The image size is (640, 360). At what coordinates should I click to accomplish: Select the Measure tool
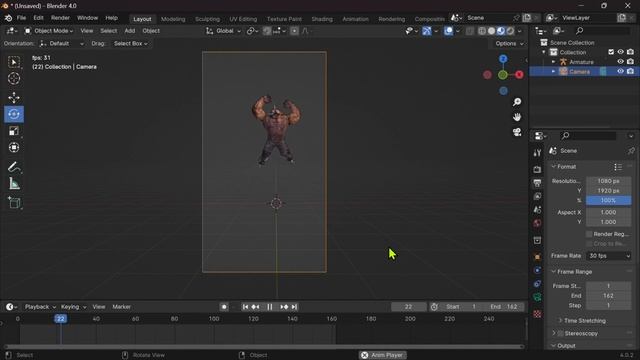pos(14,184)
